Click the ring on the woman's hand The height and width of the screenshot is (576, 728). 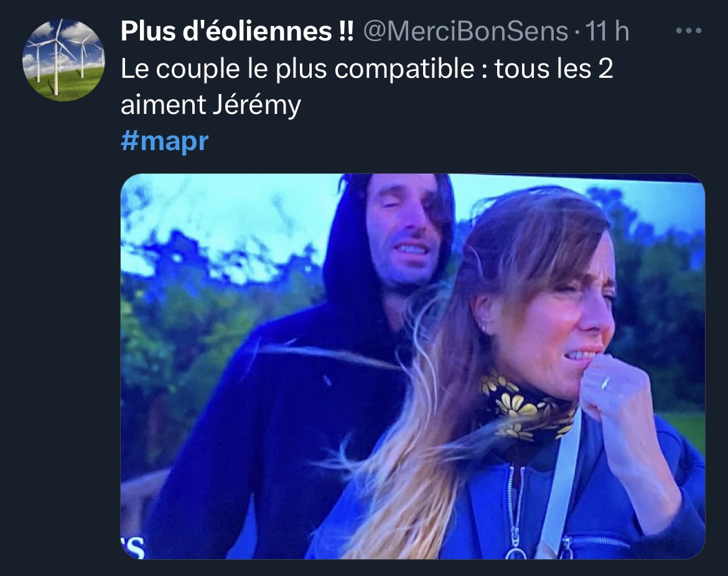(605, 384)
